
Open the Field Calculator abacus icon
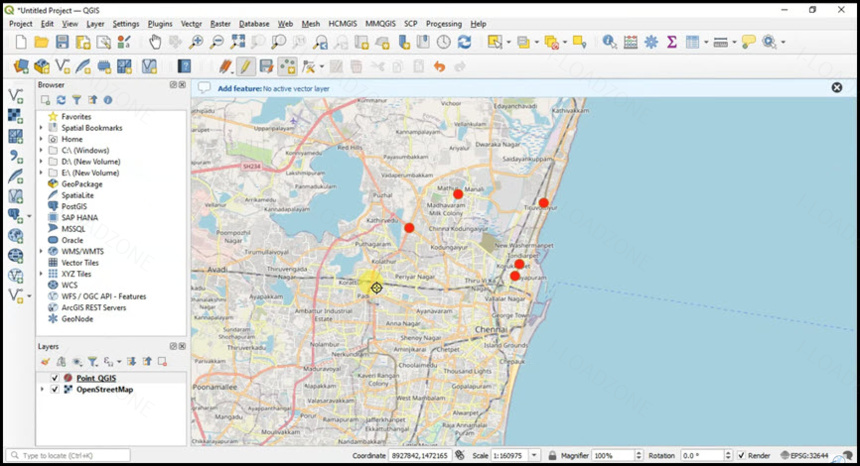click(x=631, y=42)
